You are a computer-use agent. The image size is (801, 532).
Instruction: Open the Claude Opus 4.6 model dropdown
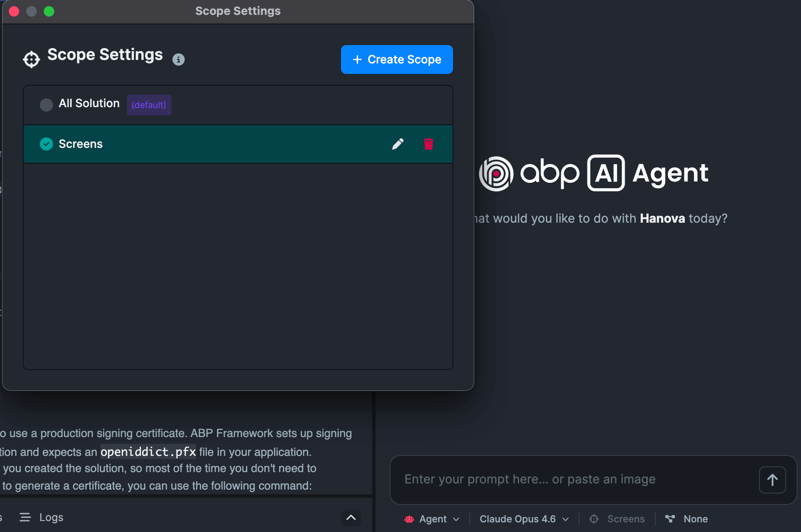tap(524, 519)
